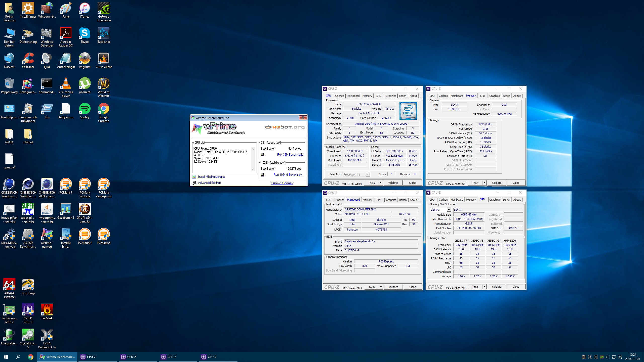Launch Geekbench 3 from the desktop
This screenshot has width=644, height=362.
point(66,211)
